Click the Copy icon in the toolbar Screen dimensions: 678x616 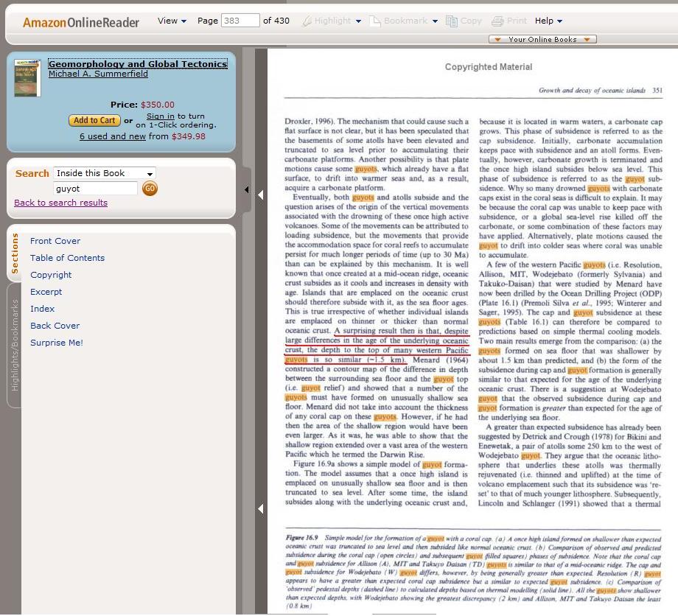452,21
